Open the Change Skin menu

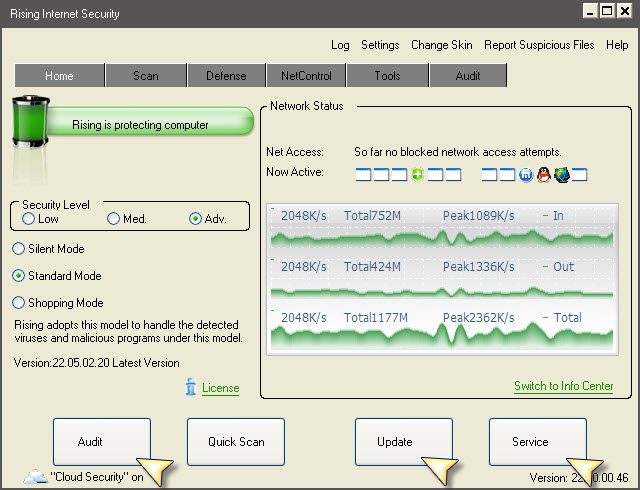pos(442,45)
